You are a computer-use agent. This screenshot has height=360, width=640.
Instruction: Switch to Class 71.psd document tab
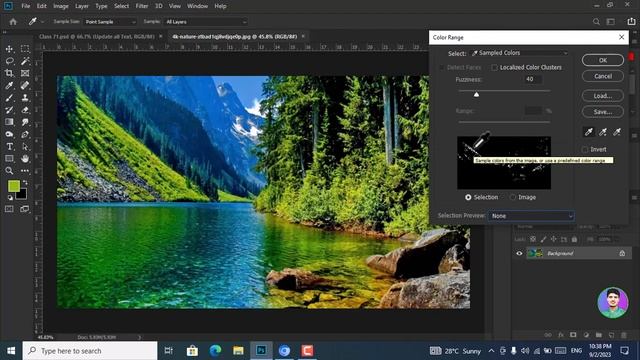(97, 36)
